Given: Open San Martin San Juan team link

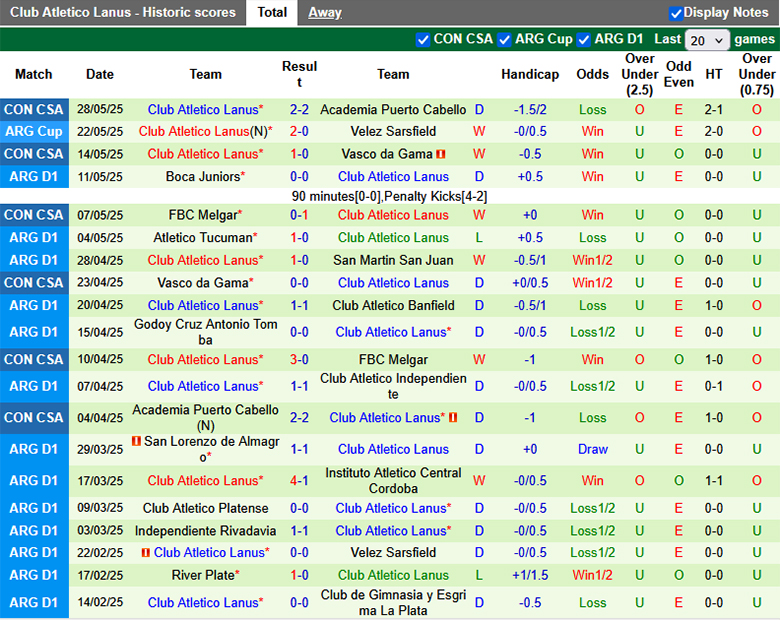Looking at the screenshot, I should [x=393, y=260].
